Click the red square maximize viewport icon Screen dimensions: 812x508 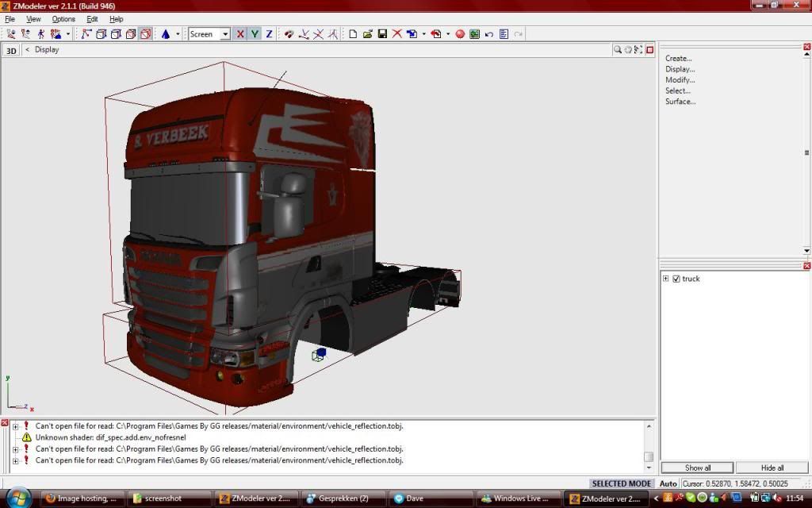tap(650, 50)
